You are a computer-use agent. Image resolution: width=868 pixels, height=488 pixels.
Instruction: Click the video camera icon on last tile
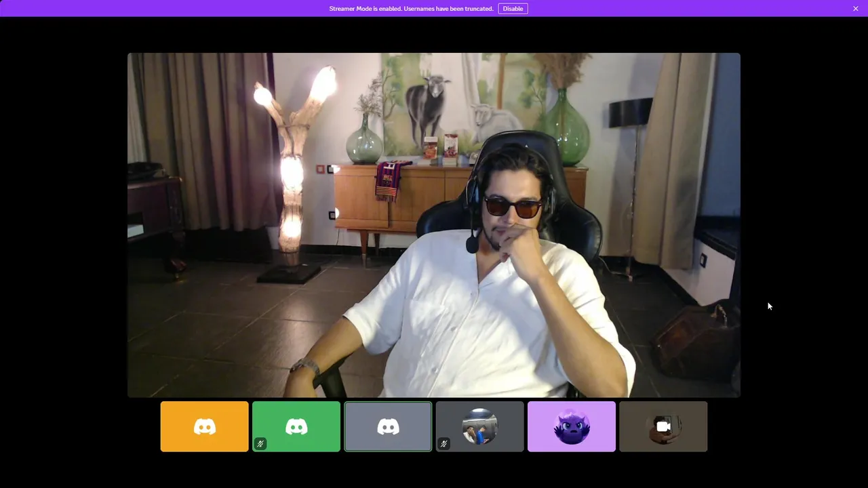pyautogui.click(x=663, y=426)
